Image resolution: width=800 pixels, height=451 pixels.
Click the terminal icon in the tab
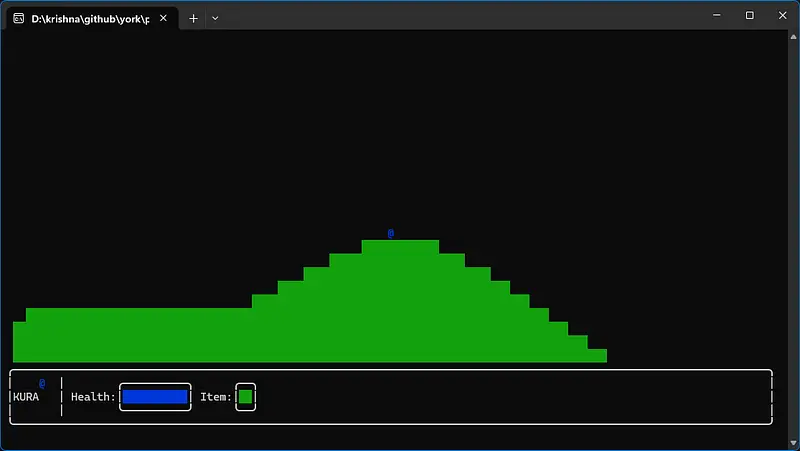coord(19,18)
